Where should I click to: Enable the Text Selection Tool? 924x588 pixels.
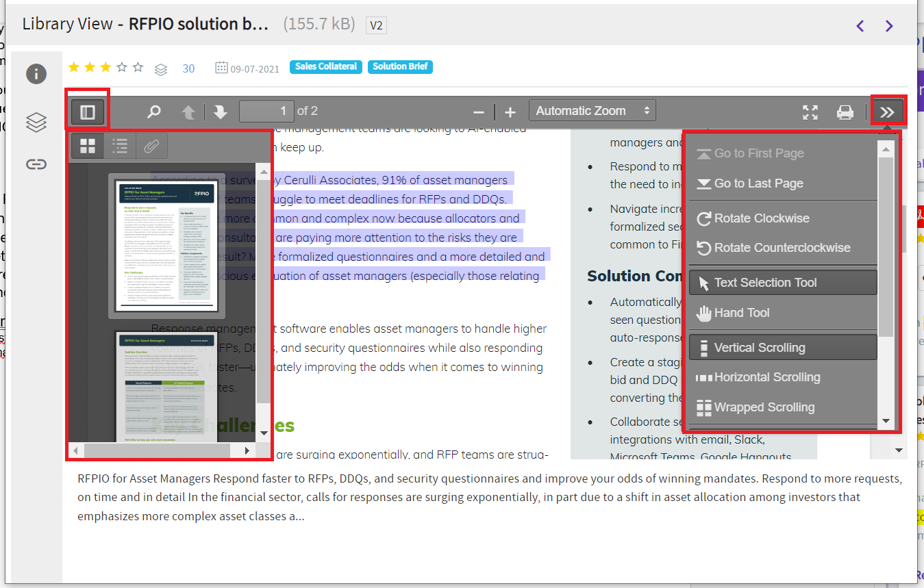[783, 283]
